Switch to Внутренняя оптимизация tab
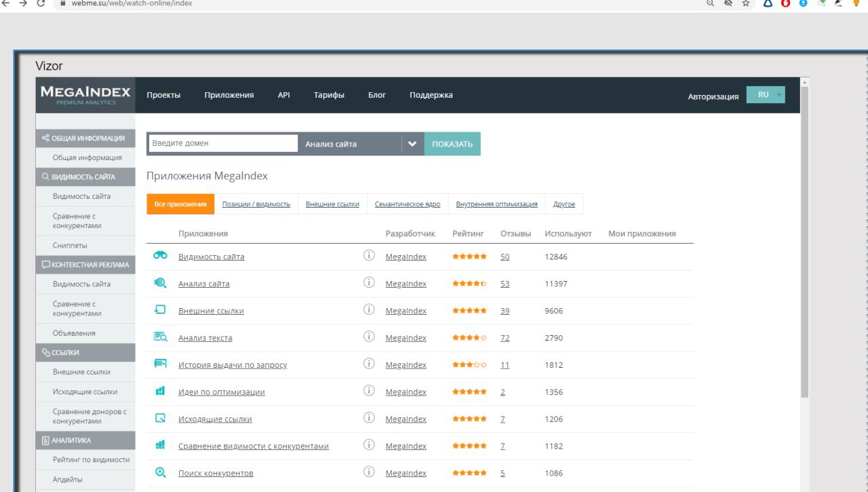The height and width of the screenshot is (492, 868). pyautogui.click(x=497, y=204)
